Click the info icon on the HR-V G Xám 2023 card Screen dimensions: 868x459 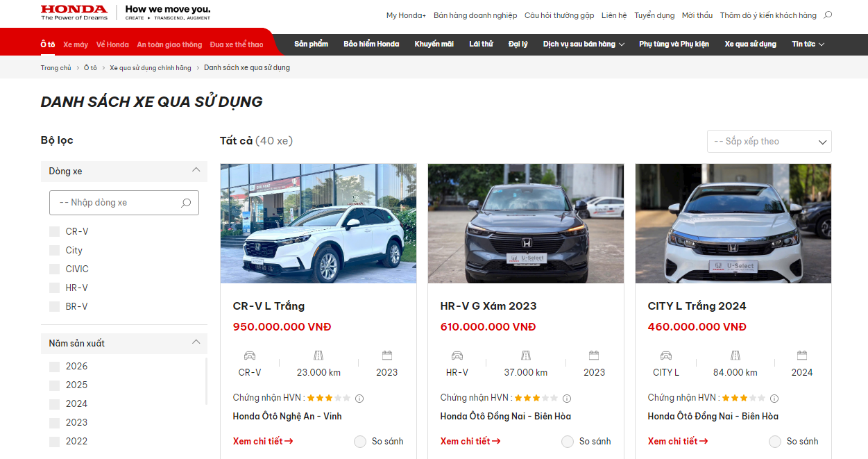[567, 399]
